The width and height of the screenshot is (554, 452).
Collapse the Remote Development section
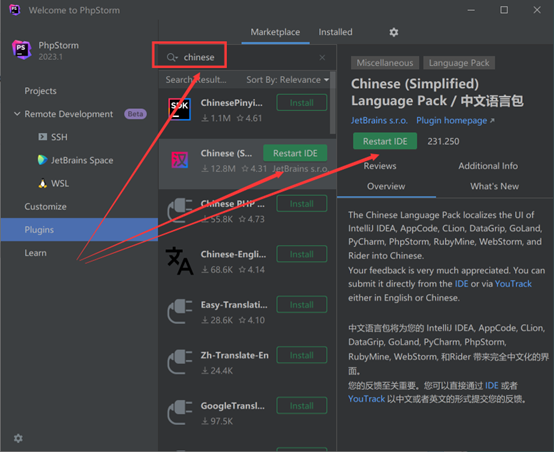tap(17, 114)
